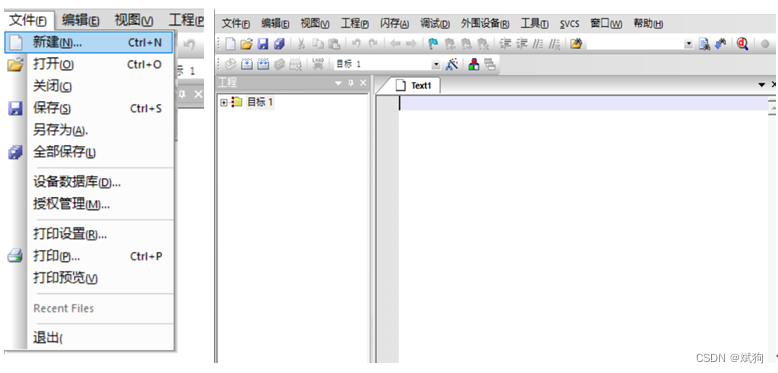Click the Unindent selected lines icon

[x=521, y=44]
